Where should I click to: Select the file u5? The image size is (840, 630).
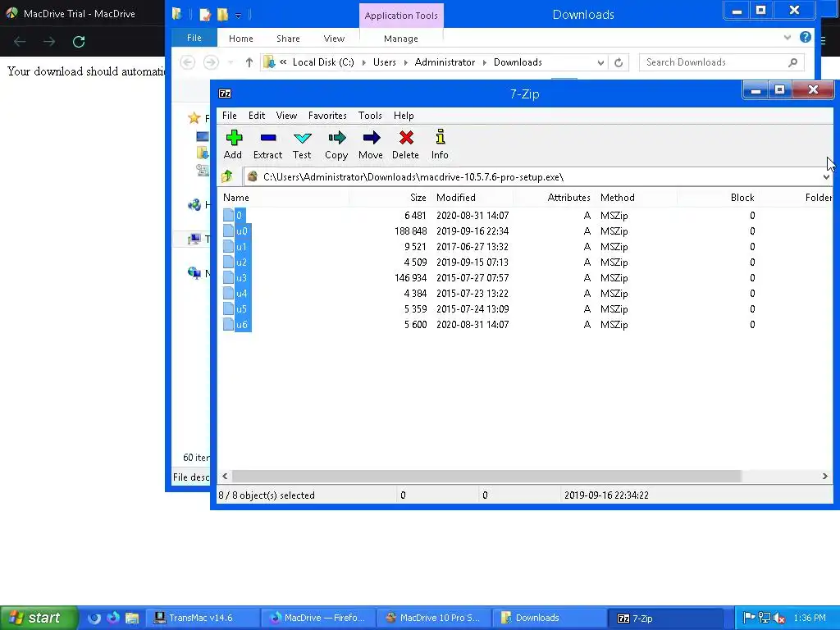[241, 308]
